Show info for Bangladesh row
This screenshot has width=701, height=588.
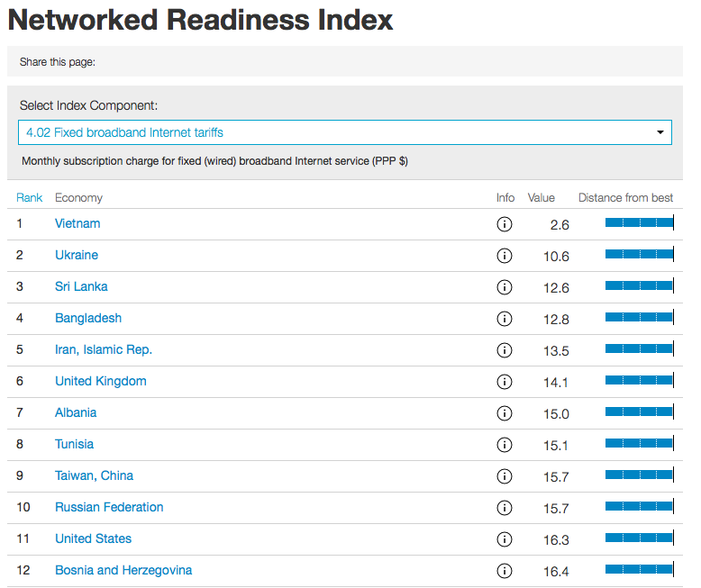click(x=505, y=319)
